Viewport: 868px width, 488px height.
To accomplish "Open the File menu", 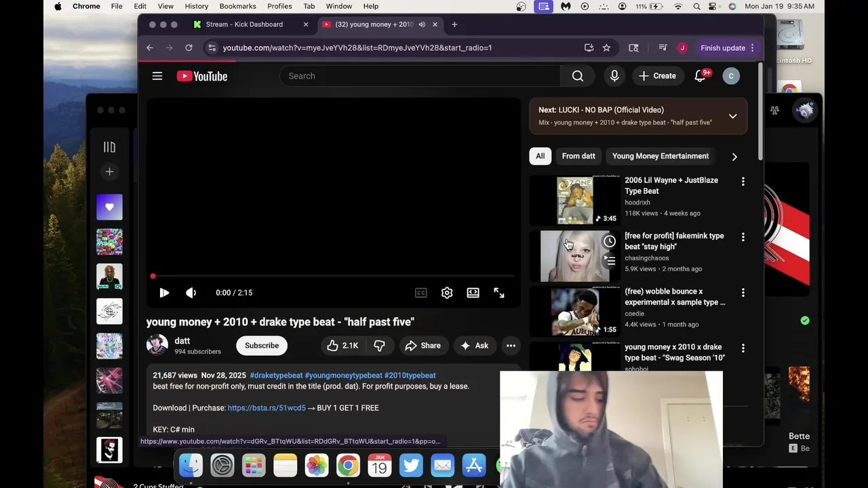I will pos(117,6).
